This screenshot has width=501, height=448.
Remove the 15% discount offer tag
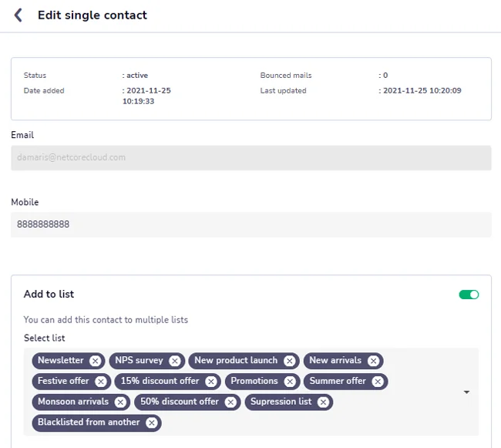pos(211,382)
